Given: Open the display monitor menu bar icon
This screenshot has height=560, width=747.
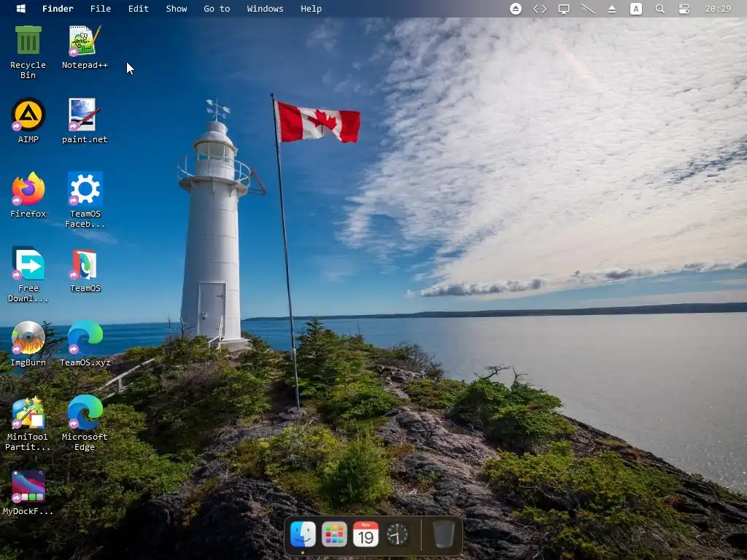Looking at the screenshot, I should [x=564, y=9].
